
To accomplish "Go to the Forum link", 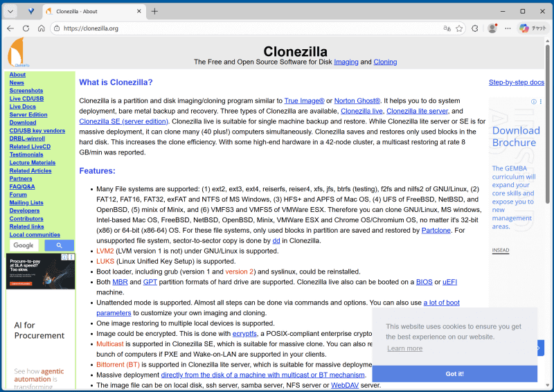I will [18, 195].
